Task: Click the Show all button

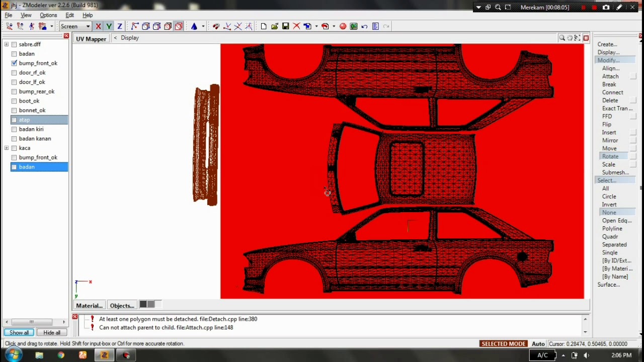Action: 19,333
